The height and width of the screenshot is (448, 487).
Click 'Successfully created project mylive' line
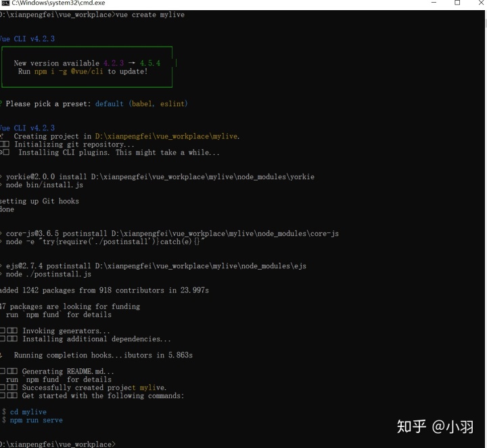point(83,387)
